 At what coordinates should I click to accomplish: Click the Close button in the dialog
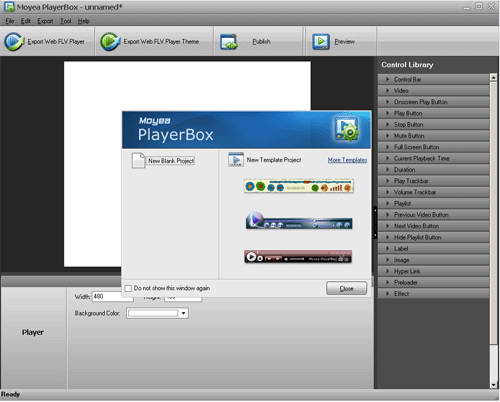346,288
